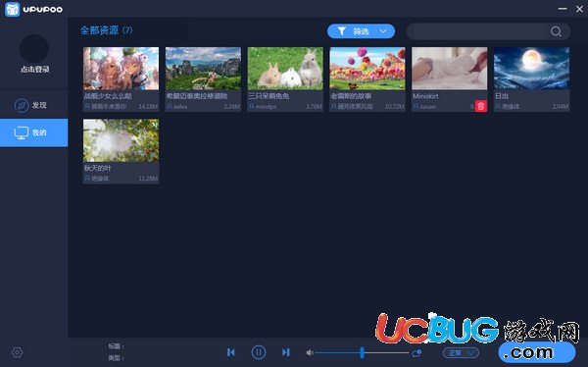Viewport: 588px width, 367px height.
Task: Click the 2.24M file size text
Action: tap(231, 107)
